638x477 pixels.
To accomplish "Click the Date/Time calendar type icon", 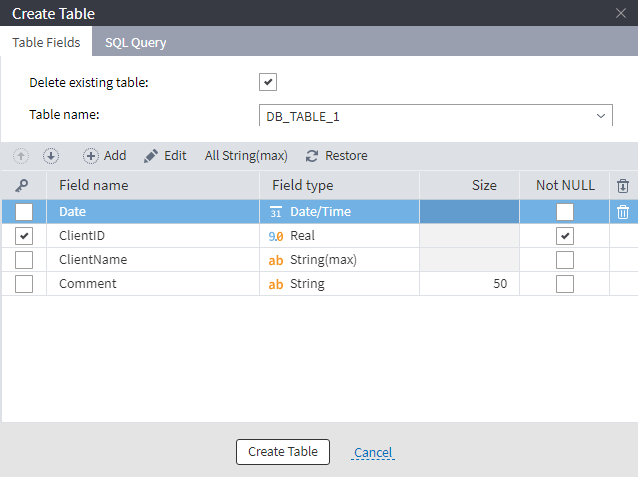I will 276,212.
